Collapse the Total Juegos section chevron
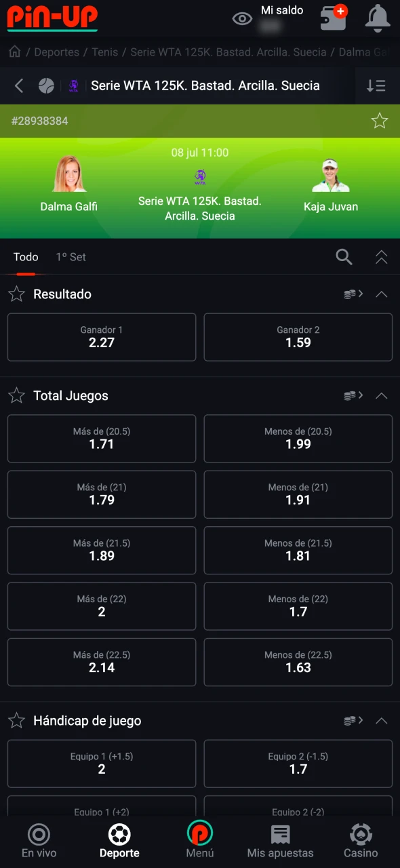Viewport: 400px width, 868px height. click(x=382, y=395)
